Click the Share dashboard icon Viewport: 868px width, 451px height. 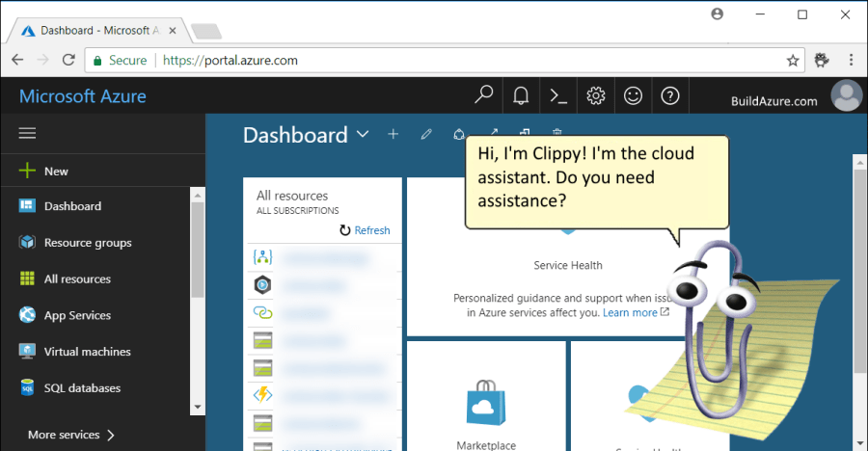(459, 133)
